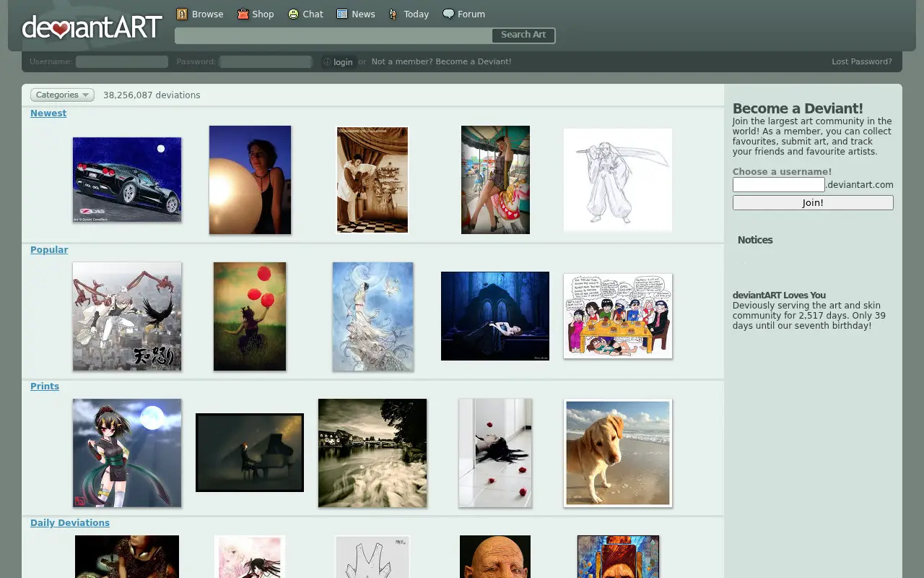This screenshot has width=924, height=578.
Task: Focus the art search text field
Action: [334, 35]
